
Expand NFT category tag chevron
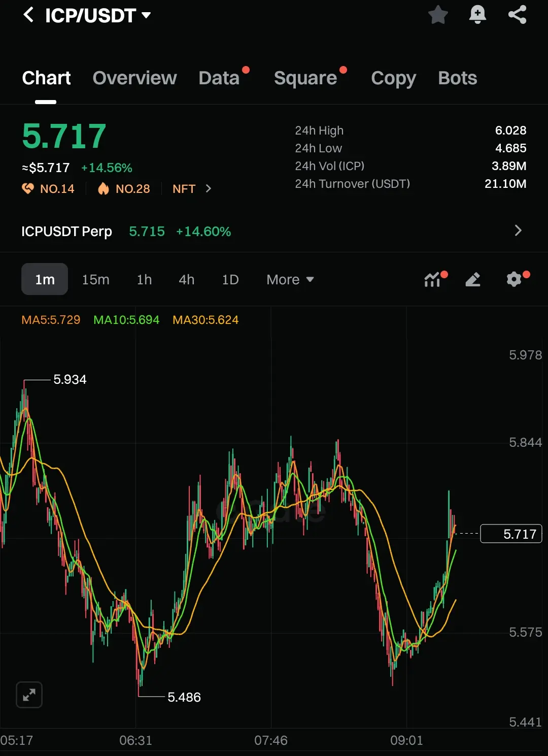click(208, 189)
